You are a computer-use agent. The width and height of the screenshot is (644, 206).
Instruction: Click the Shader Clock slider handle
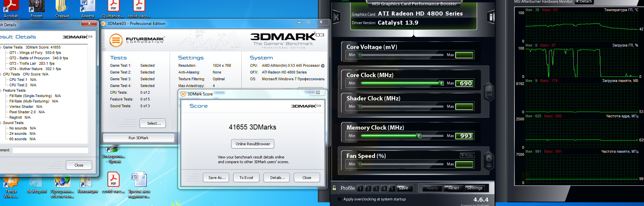tap(360, 107)
